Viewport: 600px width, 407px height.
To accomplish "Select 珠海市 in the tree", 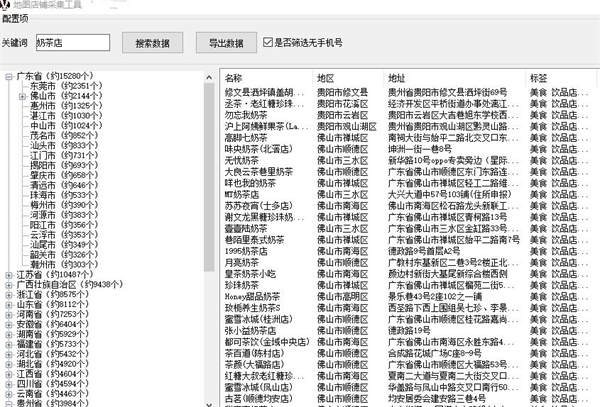I will pos(64,195).
